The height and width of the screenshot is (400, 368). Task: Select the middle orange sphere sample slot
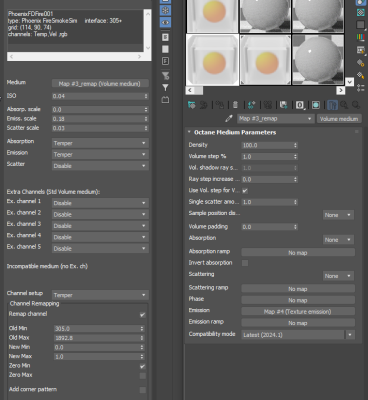coord(265,60)
